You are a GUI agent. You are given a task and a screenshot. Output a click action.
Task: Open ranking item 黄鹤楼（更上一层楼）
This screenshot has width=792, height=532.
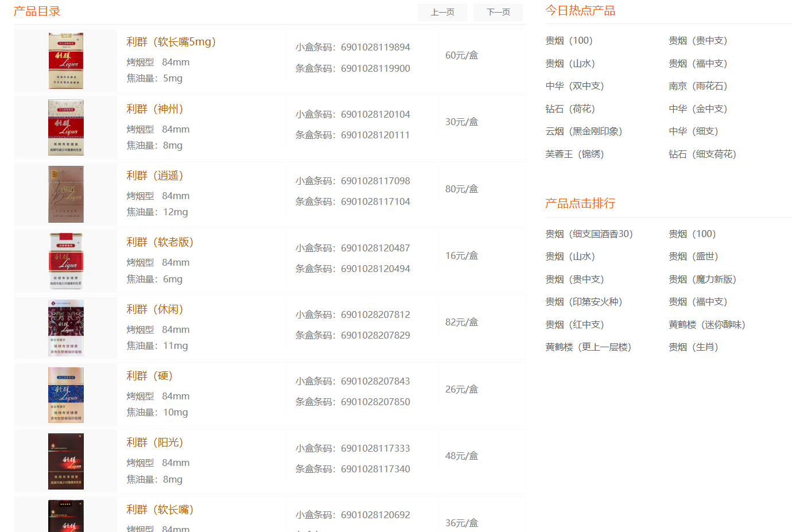tap(588, 347)
